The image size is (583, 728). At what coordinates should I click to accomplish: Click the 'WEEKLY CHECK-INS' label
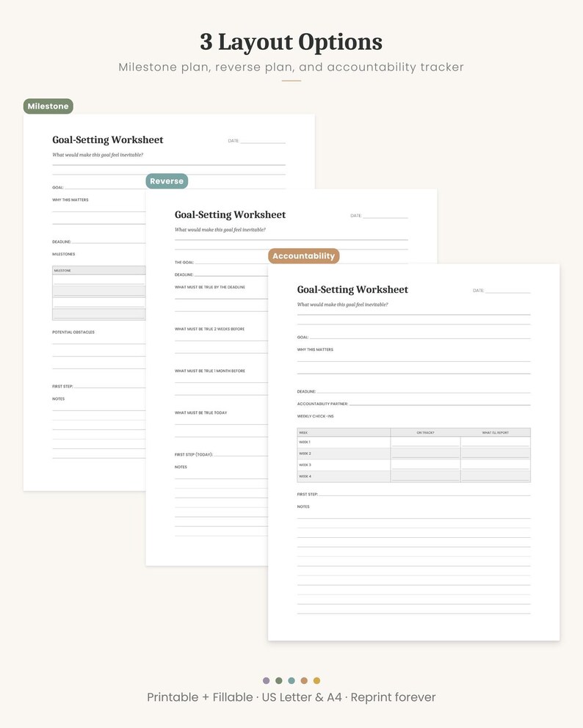click(316, 416)
